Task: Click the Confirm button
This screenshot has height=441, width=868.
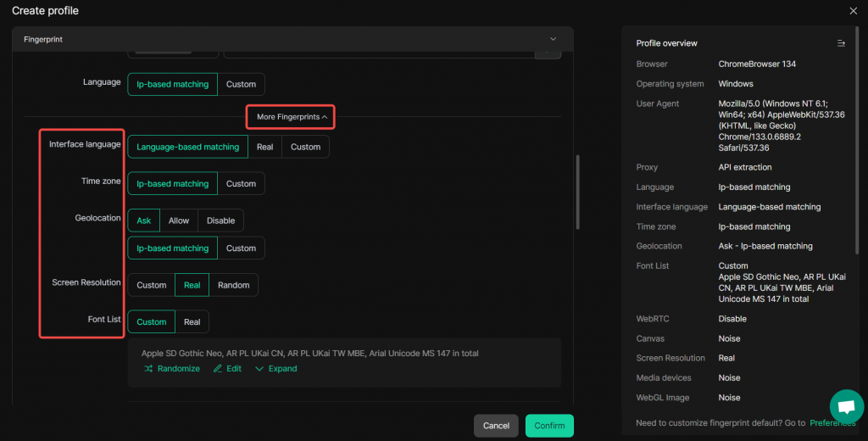Action: 549,426
